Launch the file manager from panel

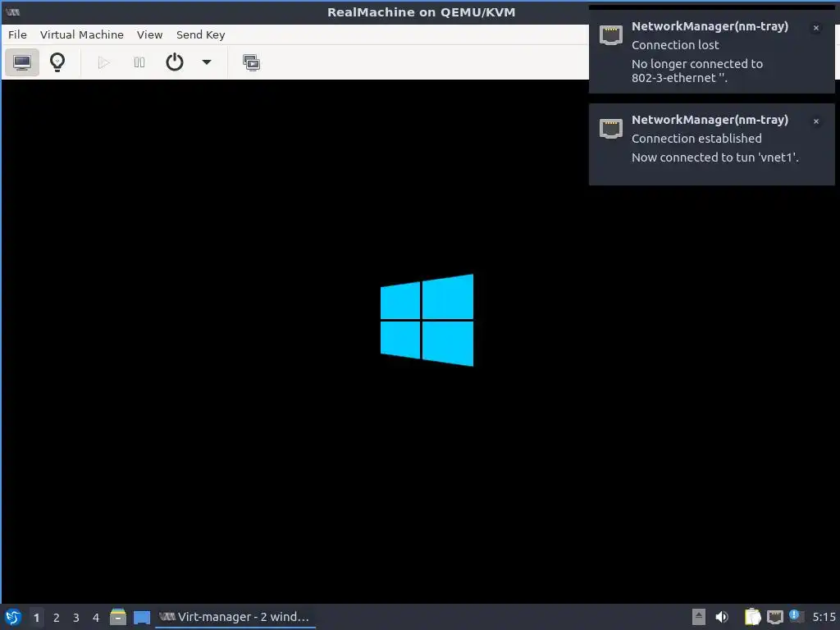(118, 617)
